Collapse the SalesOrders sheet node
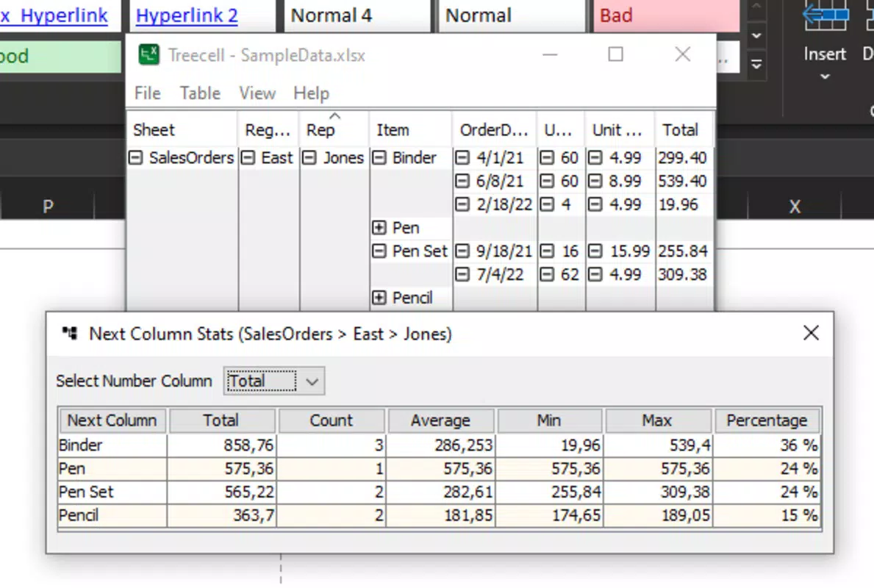Image resolution: width=874 pixels, height=588 pixels. 136,158
